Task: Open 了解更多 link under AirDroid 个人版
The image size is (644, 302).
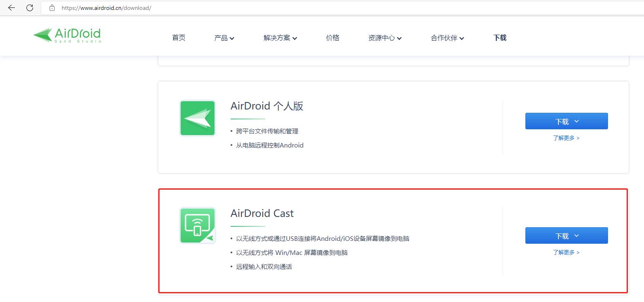Action: [x=566, y=138]
